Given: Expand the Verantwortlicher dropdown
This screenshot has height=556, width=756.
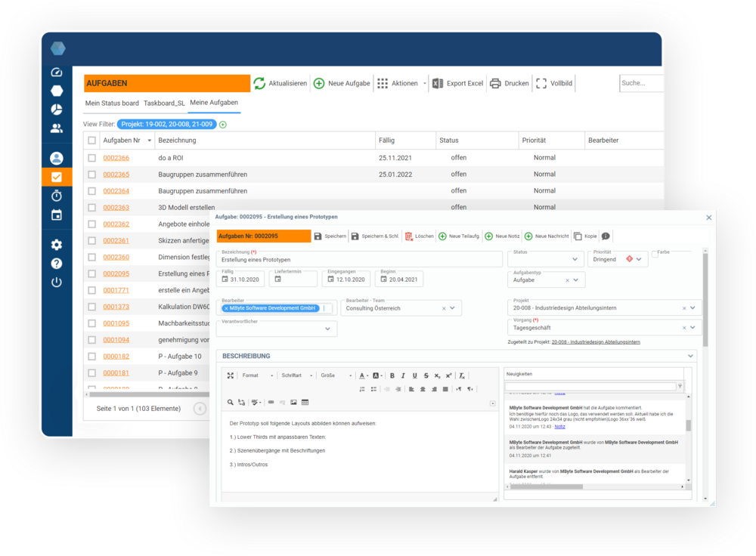Looking at the screenshot, I should 327,329.
